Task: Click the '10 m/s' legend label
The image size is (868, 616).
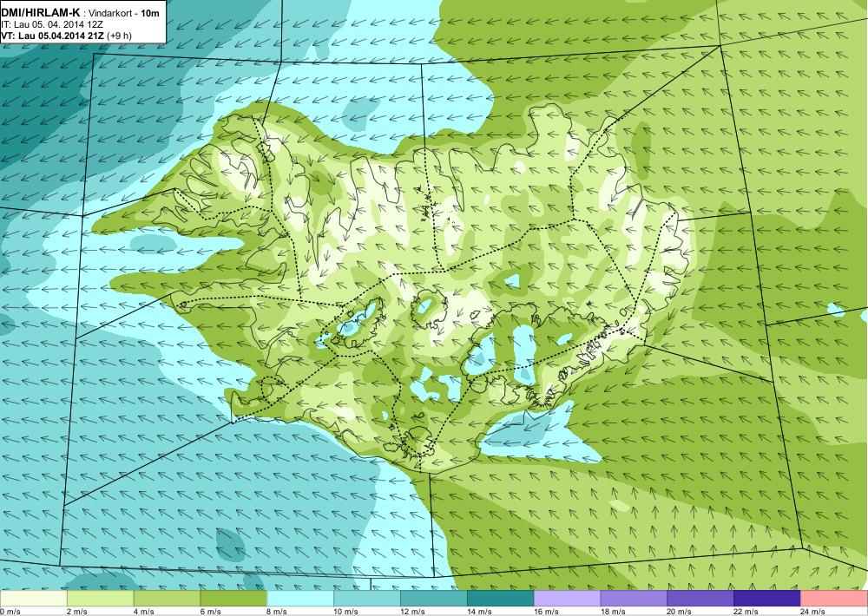Action: click(346, 612)
